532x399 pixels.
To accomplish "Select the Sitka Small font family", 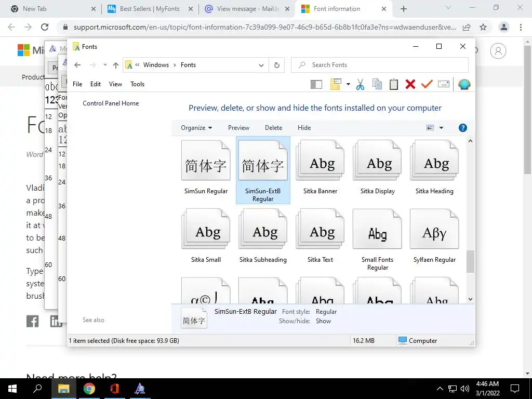I will (x=206, y=236).
